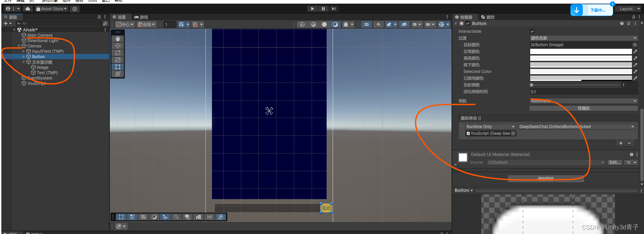Image resolution: width=644 pixels, height=234 pixels.
Task: Toggle the Interactable checkbox
Action: pos(532,31)
